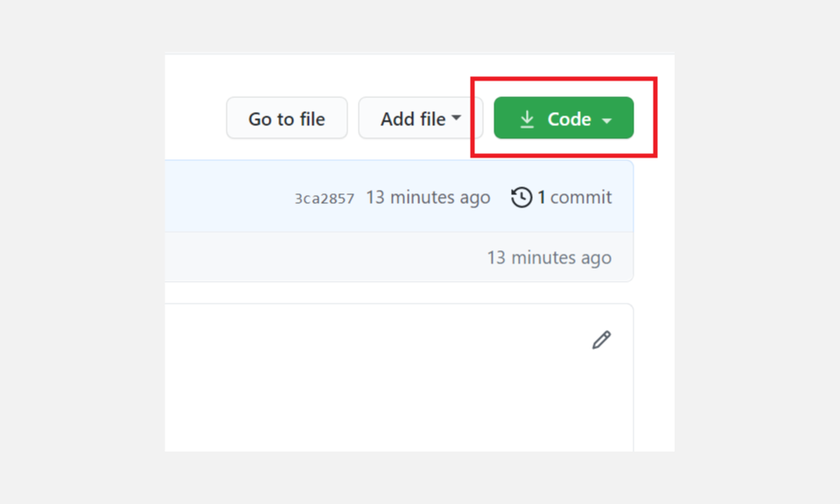Click the word Add in Add file
This screenshot has height=504, width=840.
click(x=397, y=119)
